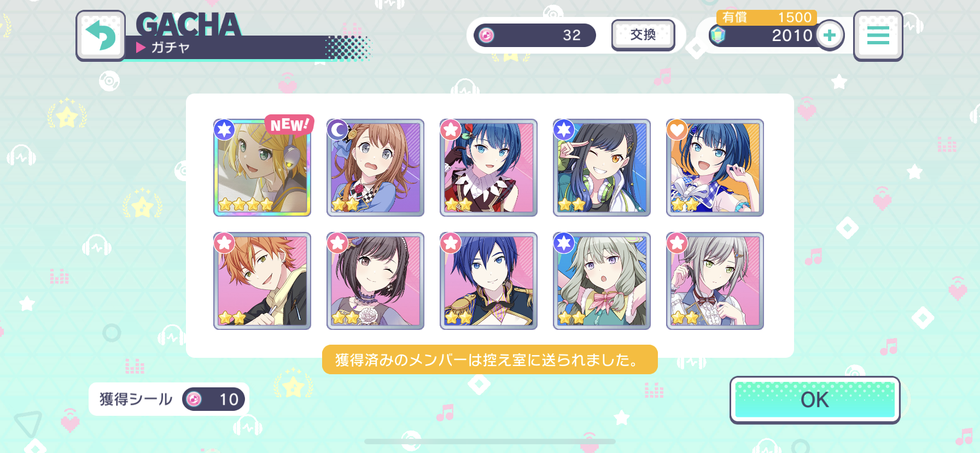Select the four-star blonde character card

[x=262, y=167]
